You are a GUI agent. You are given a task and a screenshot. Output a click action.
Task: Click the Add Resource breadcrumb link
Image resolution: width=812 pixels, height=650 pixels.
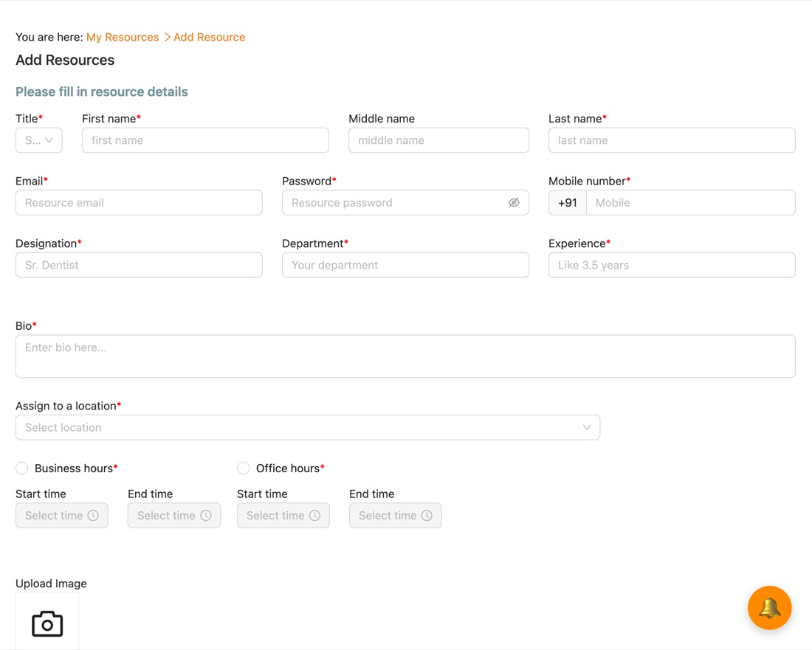[x=209, y=38]
